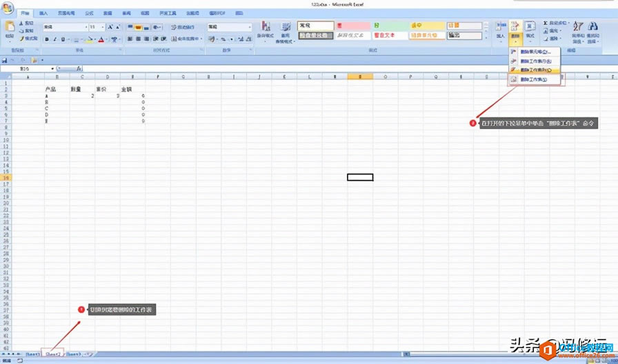Choose Delete Sheet menu entry
This screenshot has width=618, height=364.
coord(535,79)
